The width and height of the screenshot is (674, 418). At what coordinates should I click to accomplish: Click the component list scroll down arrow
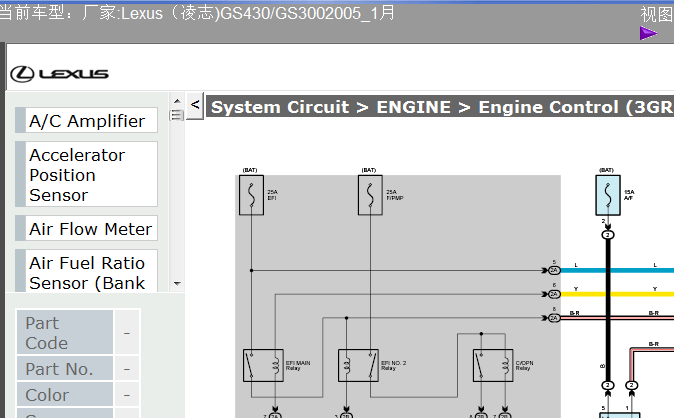(x=177, y=284)
